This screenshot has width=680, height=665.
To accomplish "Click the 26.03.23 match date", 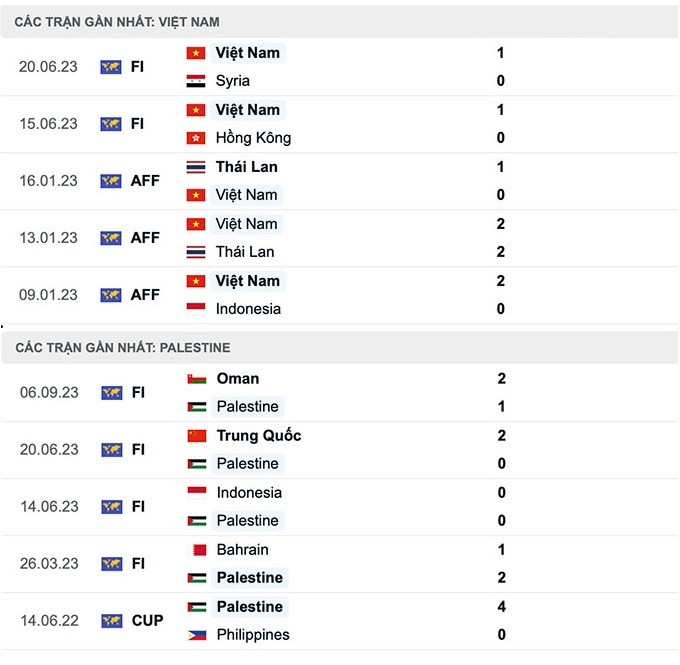I will (48, 564).
